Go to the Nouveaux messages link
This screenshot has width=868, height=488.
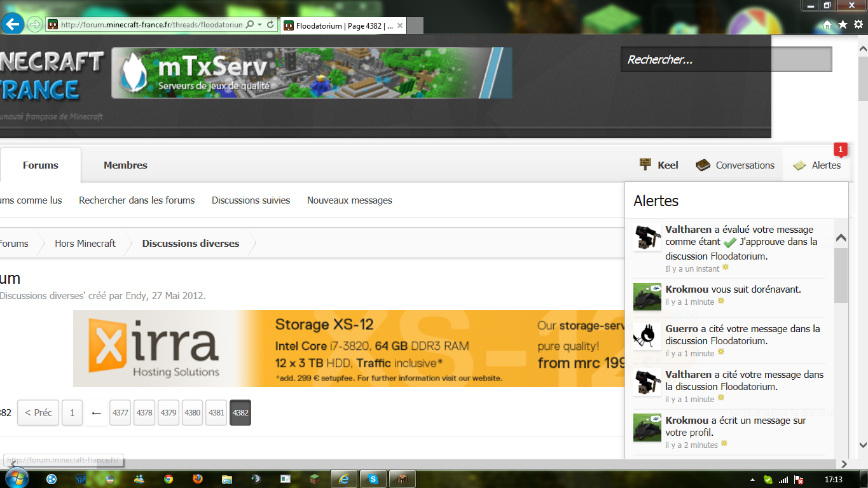(349, 200)
